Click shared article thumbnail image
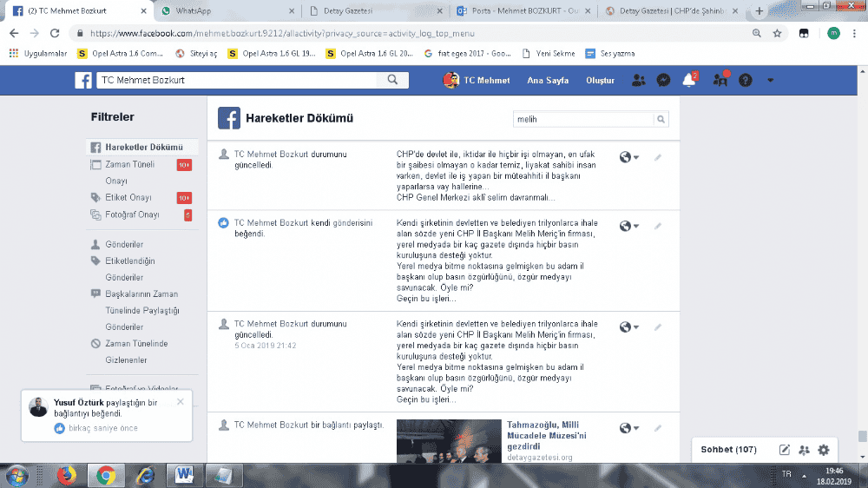 click(449, 441)
